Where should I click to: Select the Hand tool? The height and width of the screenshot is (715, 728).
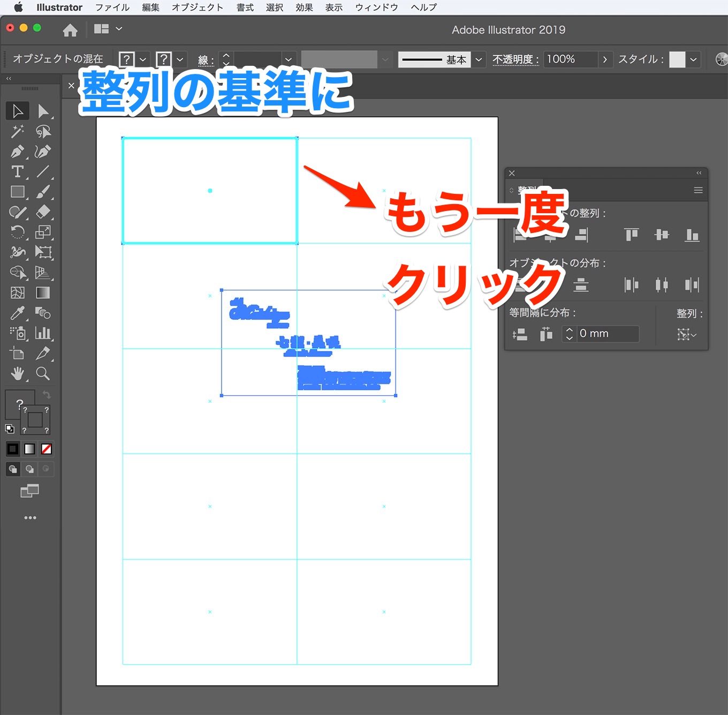[x=18, y=373]
